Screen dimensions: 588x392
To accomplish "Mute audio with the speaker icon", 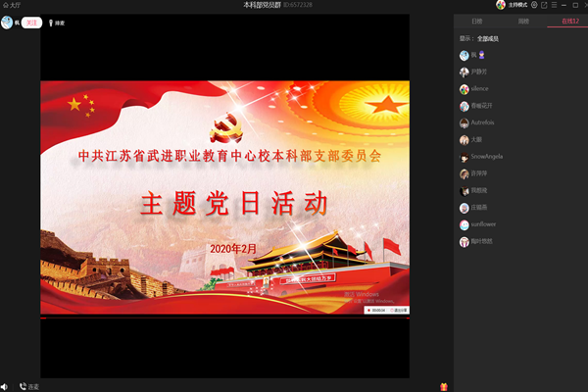I will pyautogui.click(x=4, y=386).
